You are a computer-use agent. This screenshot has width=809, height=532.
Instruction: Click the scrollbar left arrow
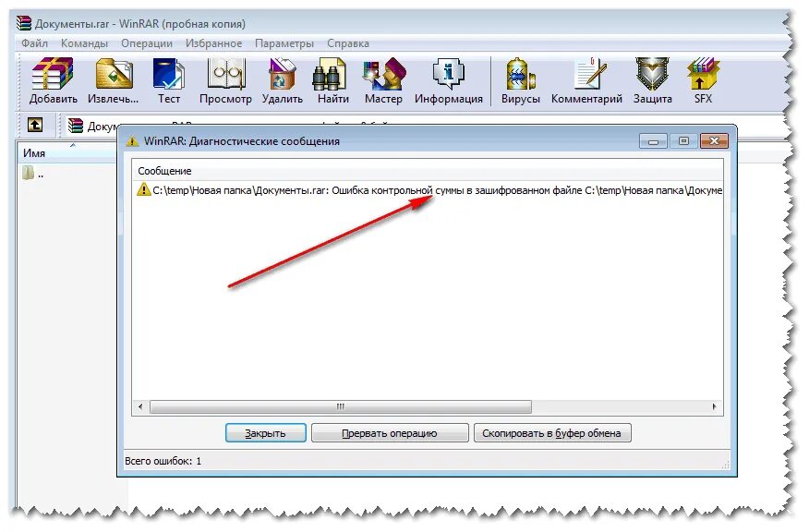click(x=140, y=406)
